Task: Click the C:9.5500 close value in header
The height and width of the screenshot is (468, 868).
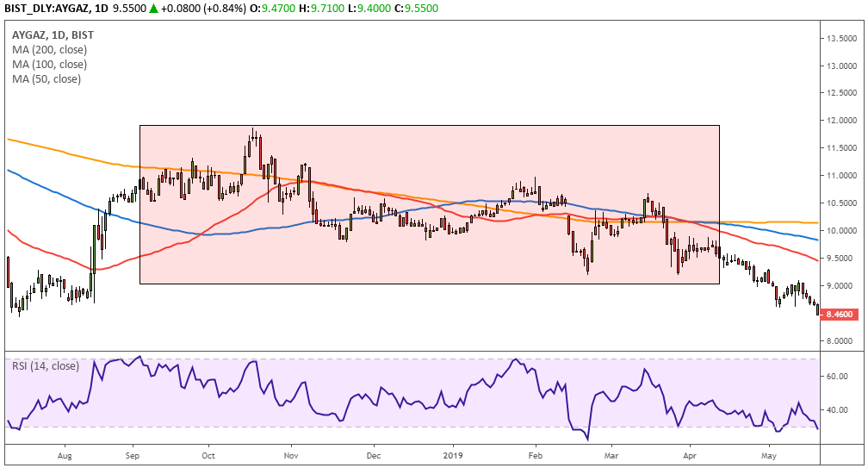Action: pos(416,9)
